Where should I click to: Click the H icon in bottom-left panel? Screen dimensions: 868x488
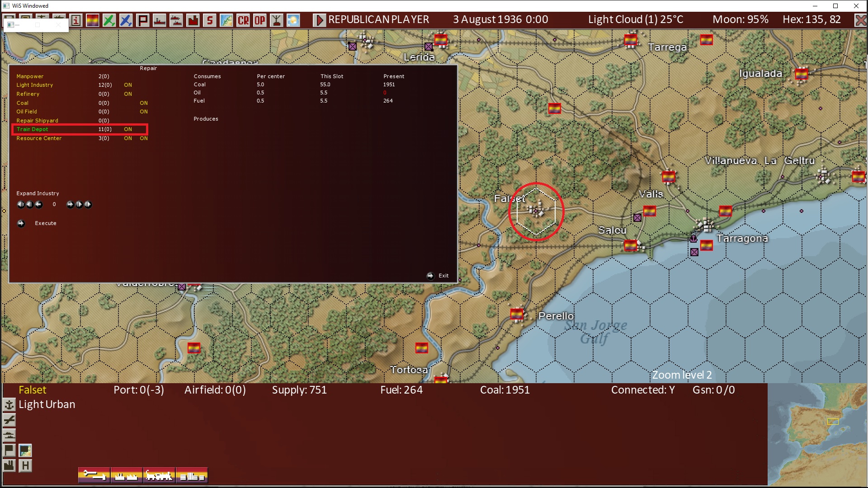pos(25,465)
